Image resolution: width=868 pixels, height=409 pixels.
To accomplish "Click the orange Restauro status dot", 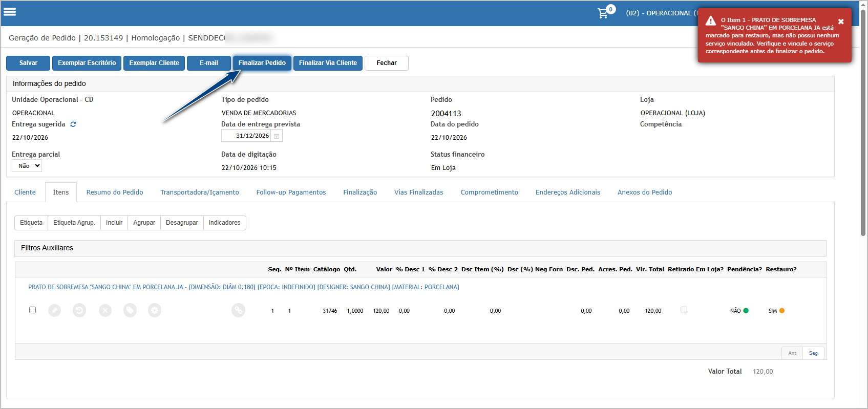I will tap(782, 311).
